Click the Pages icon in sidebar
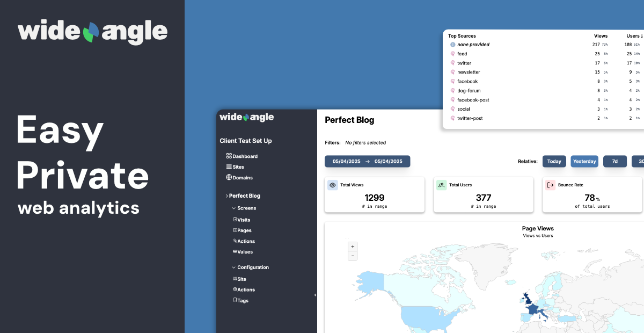Screen dimensions: 644x333 (x=235, y=230)
